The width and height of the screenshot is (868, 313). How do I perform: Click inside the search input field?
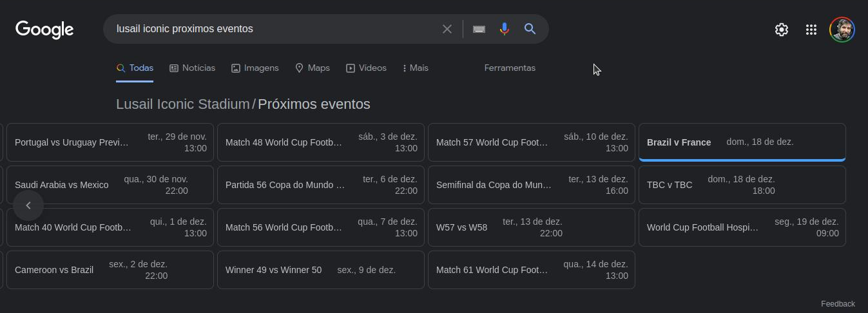click(x=271, y=29)
